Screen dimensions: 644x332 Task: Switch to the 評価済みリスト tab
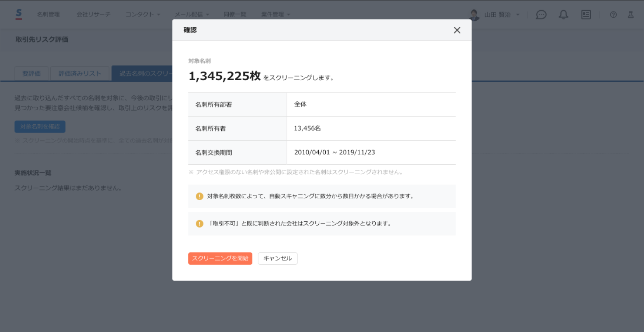click(80, 74)
